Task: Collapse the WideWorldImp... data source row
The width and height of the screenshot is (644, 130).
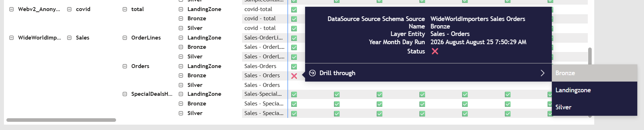Action: pyautogui.click(x=11, y=38)
